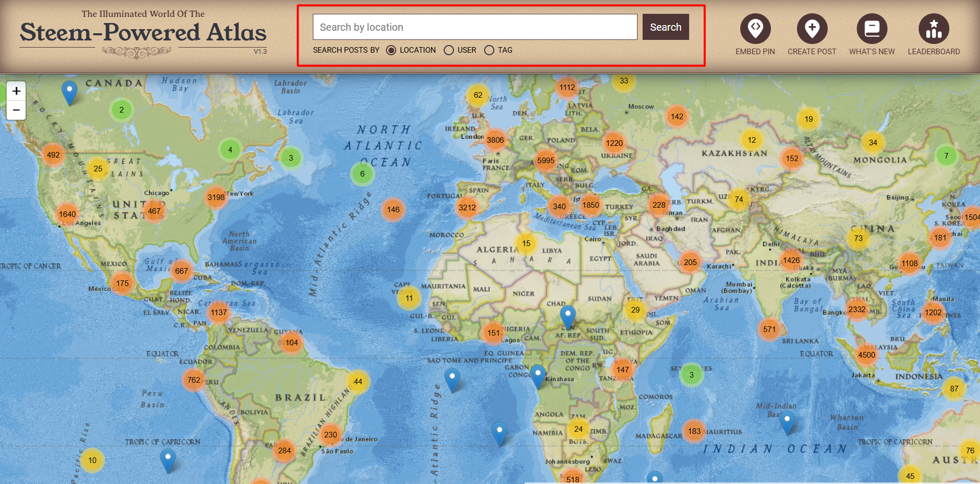This screenshot has height=484, width=980.
Task: Open the 2332 cluster near Bangkok
Action: 857,310
